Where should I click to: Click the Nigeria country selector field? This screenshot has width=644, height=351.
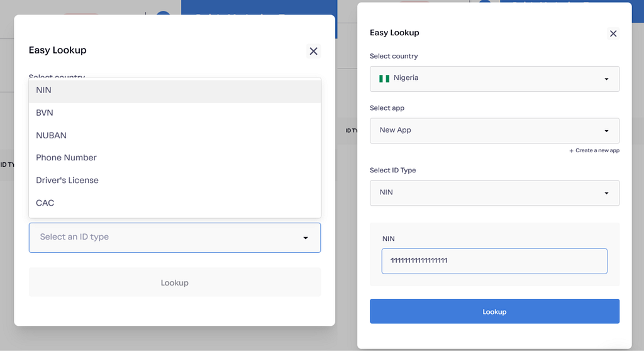pos(494,79)
